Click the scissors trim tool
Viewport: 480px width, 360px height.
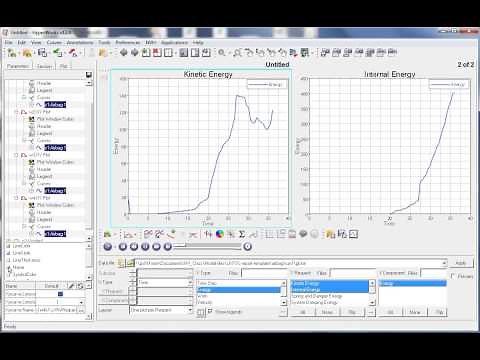click(193, 234)
